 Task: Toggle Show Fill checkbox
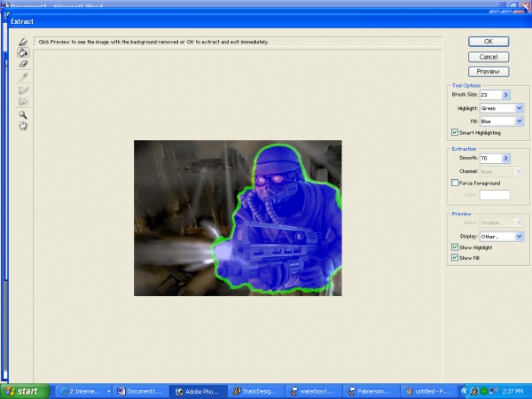coord(455,257)
